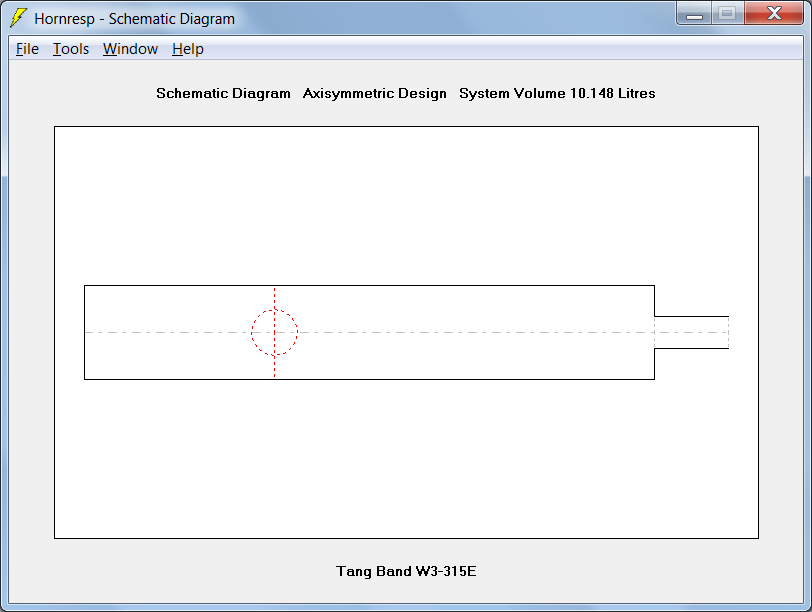Open the Tools menu
The image size is (812, 612).
71,49
